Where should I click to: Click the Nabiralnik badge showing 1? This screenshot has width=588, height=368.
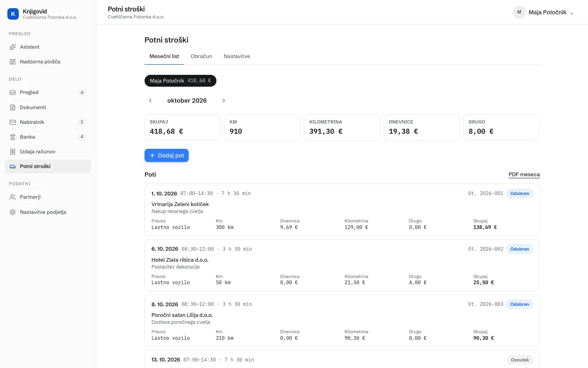[x=82, y=122]
